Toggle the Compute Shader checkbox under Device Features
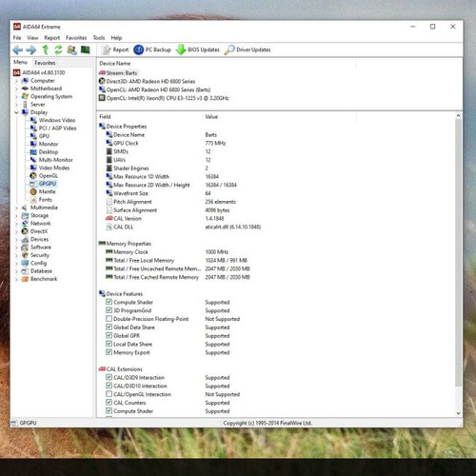476x476 pixels. 109,302
